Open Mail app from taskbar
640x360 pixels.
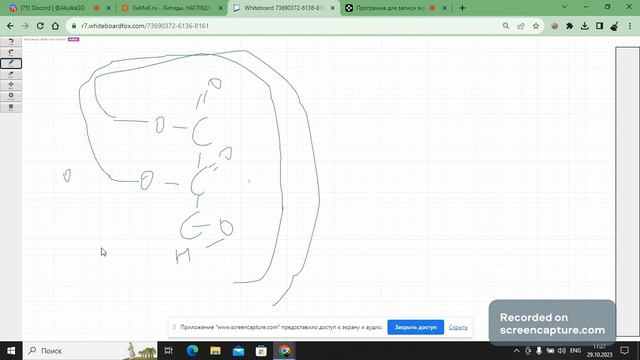click(x=238, y=351)
